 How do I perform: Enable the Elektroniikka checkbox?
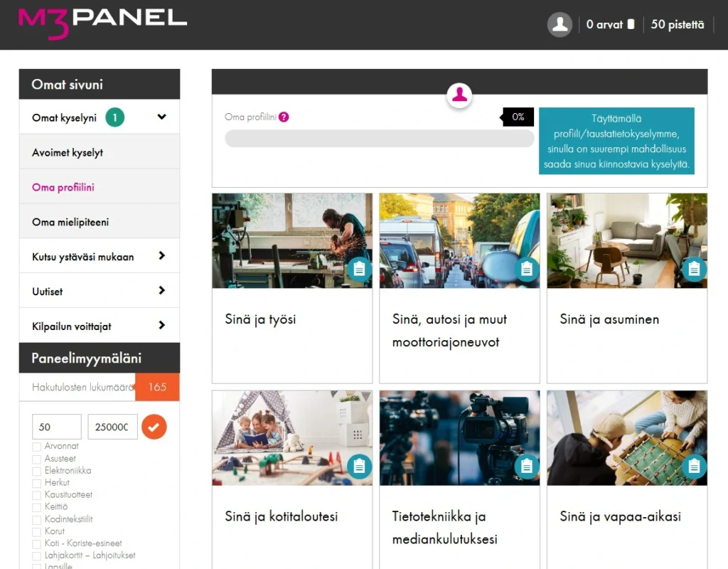click(x=36, y=471)
